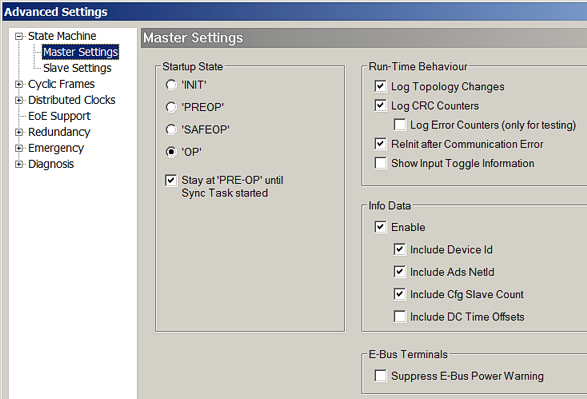The image size is (587, 399).
Task: Select the Distributed Clocks tree item
Action: pos(72,100)
